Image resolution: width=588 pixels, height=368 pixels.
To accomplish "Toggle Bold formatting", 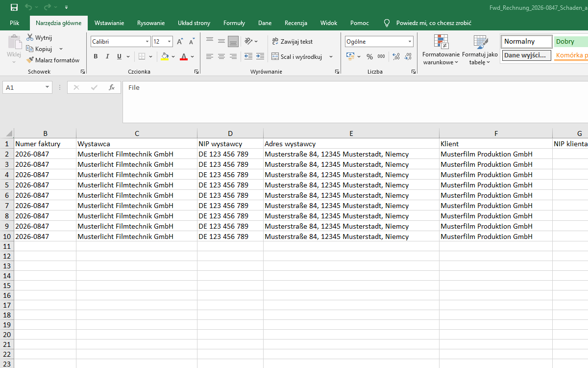I will (x=96, y=56).
